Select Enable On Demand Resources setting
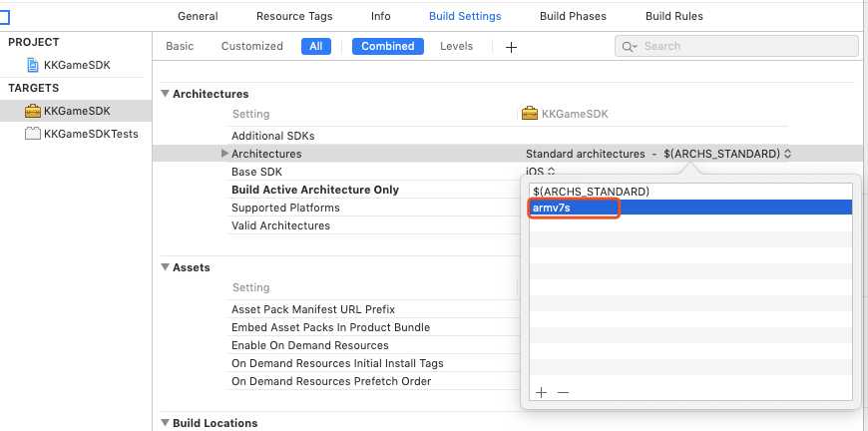The image size is (868, 431). [310, 345]
